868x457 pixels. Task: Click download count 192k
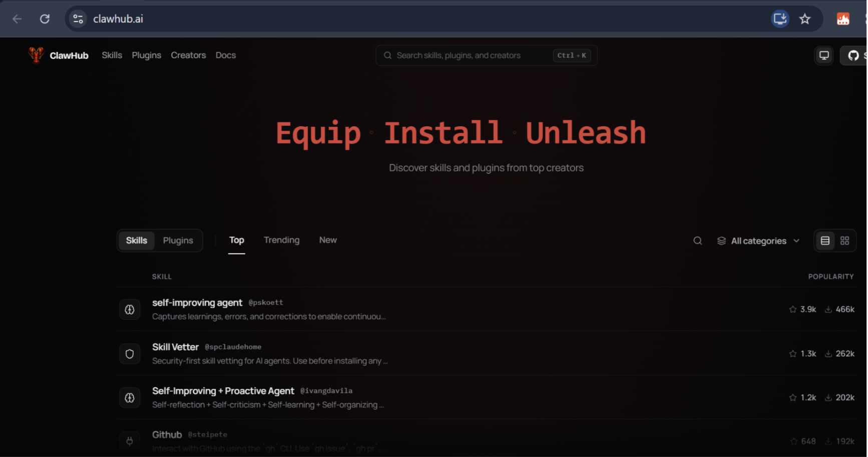(840, 441)
